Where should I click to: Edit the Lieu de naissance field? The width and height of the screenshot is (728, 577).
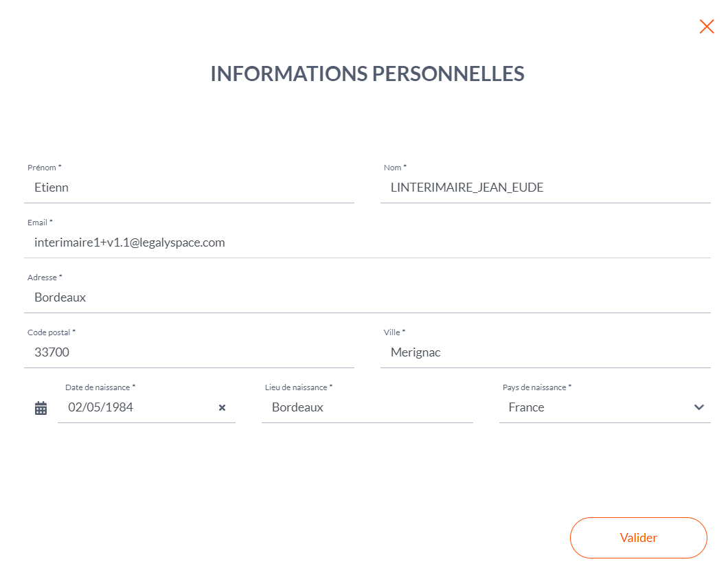click(367, 407)
